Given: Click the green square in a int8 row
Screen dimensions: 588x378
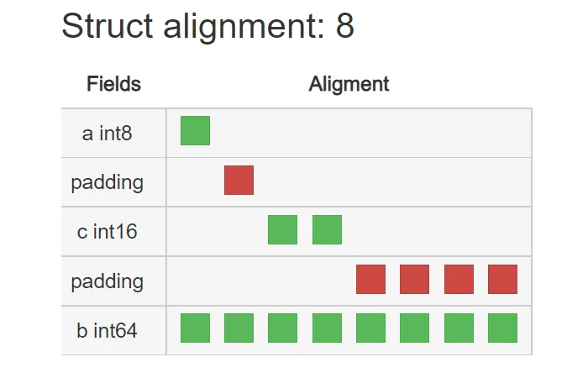Looking at the screenshot, I should coord(195,130).
